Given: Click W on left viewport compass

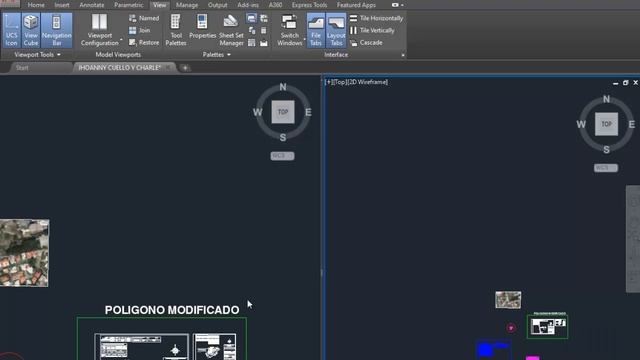Looking at the screenshot, I should pos(257,112).
